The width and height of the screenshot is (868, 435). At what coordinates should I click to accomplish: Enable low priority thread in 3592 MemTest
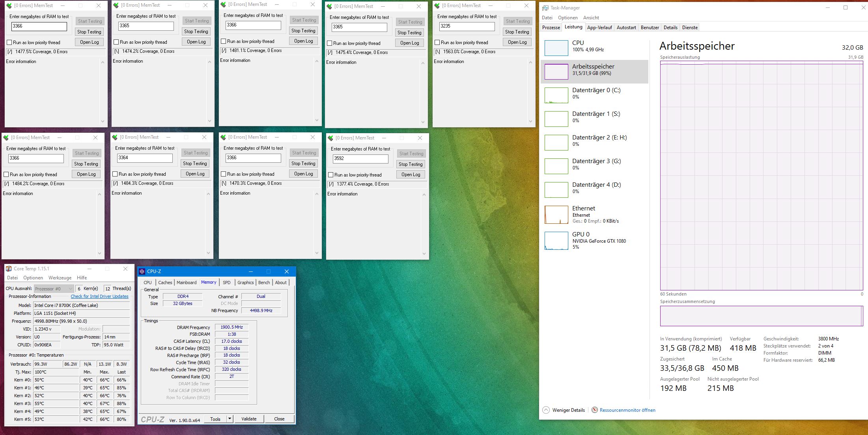[x=331, y=175]
